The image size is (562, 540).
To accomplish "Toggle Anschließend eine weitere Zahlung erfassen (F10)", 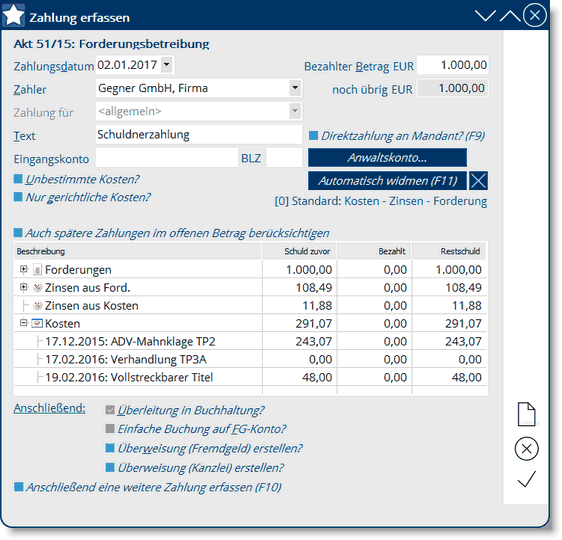I will click(18, 487).
